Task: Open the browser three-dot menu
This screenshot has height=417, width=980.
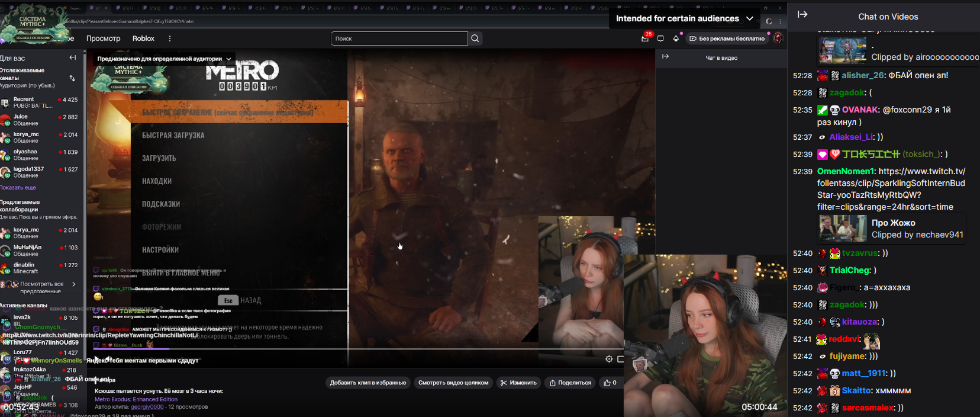Action: [x=780, y=21]
